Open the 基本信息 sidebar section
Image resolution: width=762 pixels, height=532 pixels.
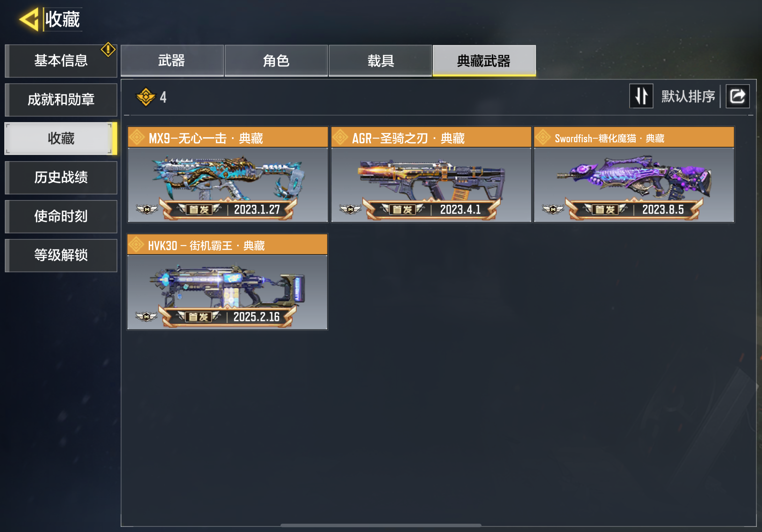tap(61, 61)
